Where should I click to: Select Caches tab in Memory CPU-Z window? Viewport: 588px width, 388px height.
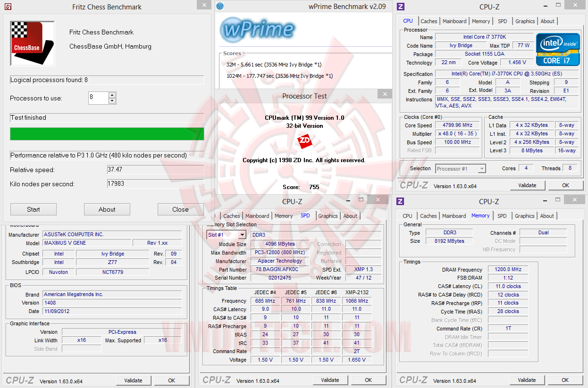428,216
